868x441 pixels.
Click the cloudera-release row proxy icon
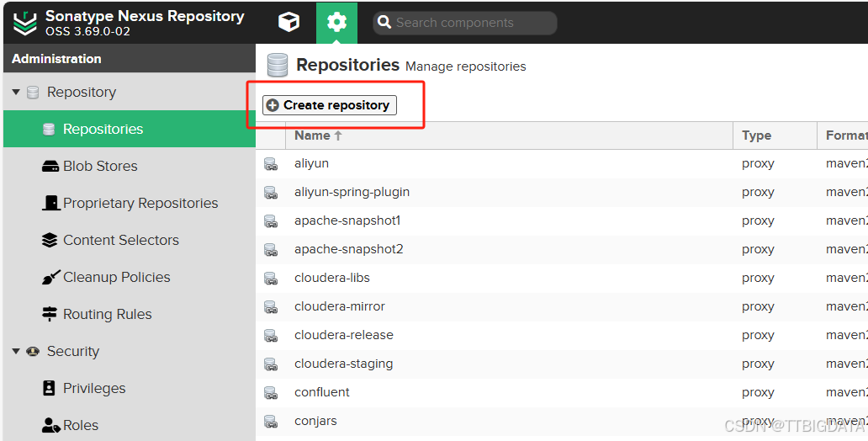tap(271, 336)
